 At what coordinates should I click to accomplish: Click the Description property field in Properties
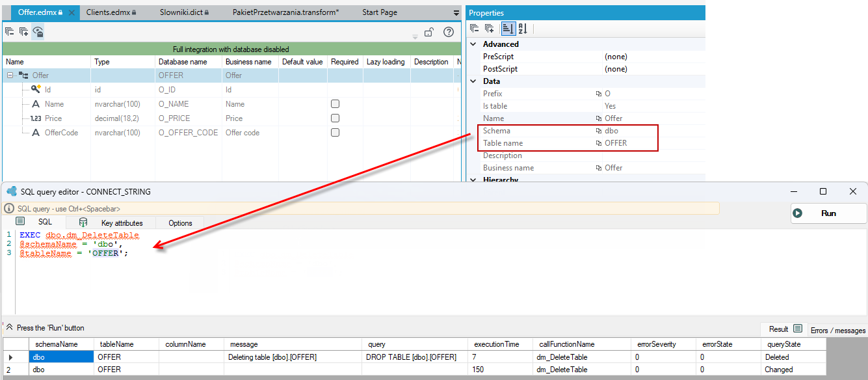pos(653,156)
